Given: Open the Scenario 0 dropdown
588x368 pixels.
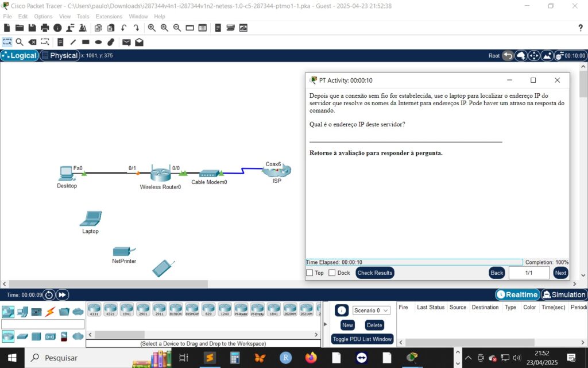Looking at the screenshot, I should 372,310.
